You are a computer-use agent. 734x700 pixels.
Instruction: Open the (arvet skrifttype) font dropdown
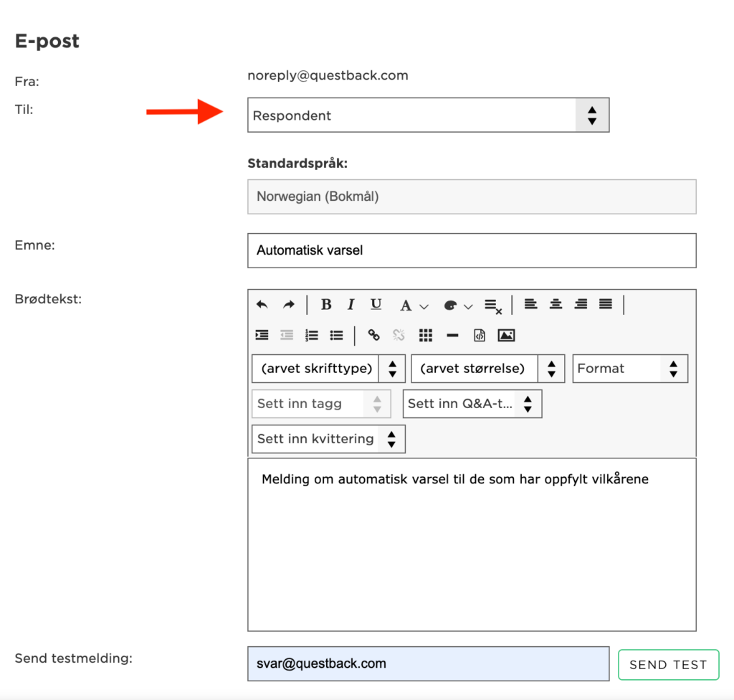point(328,369)
